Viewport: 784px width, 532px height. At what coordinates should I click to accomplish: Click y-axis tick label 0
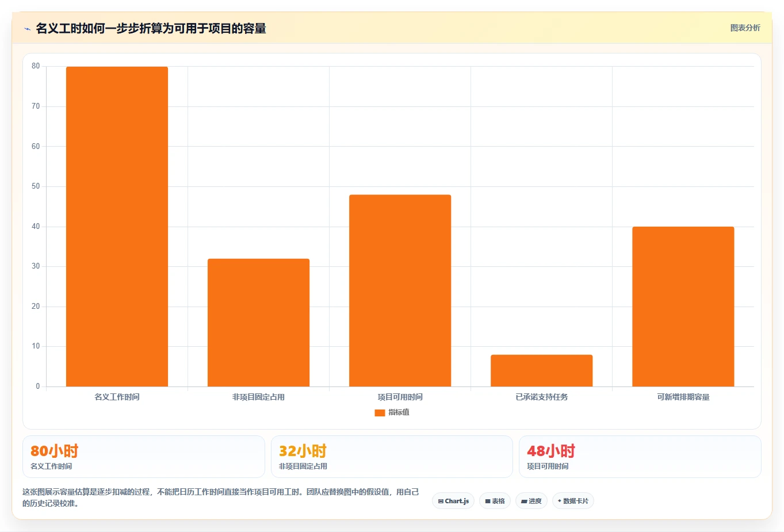(x=38, y=386)
